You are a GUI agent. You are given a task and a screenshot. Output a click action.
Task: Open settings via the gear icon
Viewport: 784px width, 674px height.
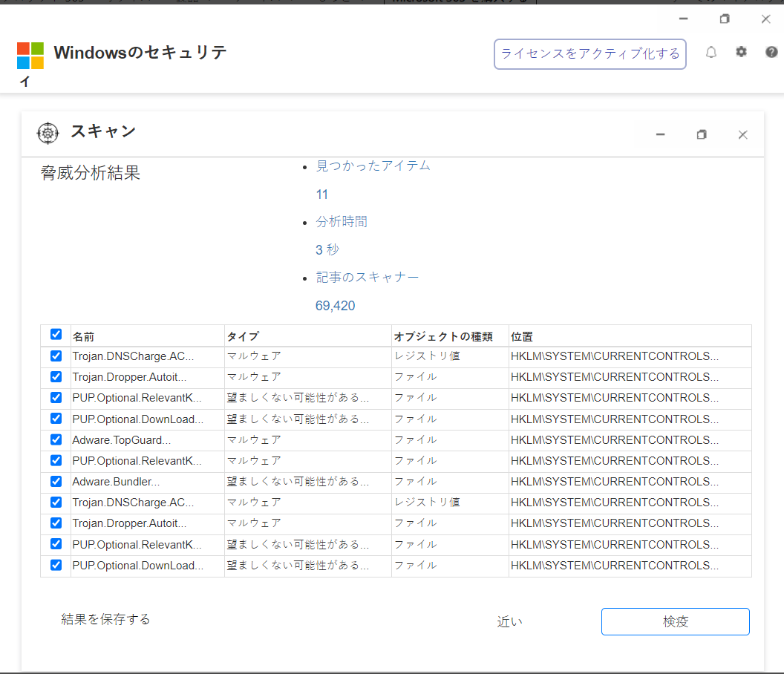[x=741, y=52]
